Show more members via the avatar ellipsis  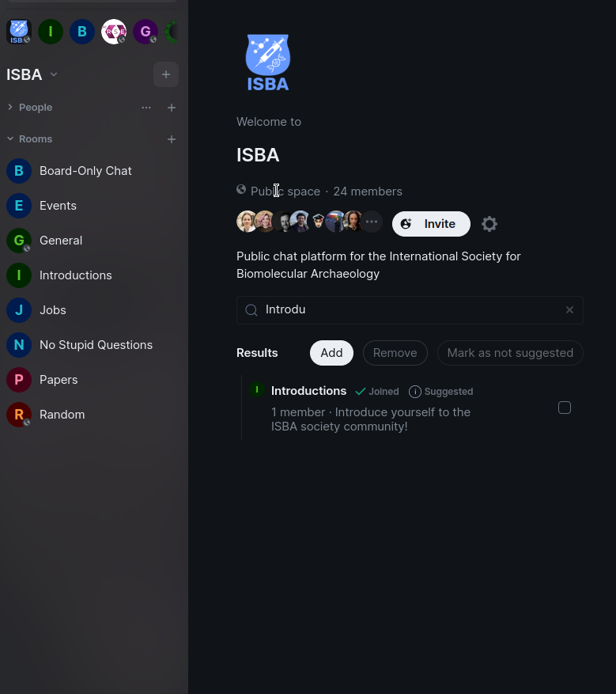tap(372, 222)
